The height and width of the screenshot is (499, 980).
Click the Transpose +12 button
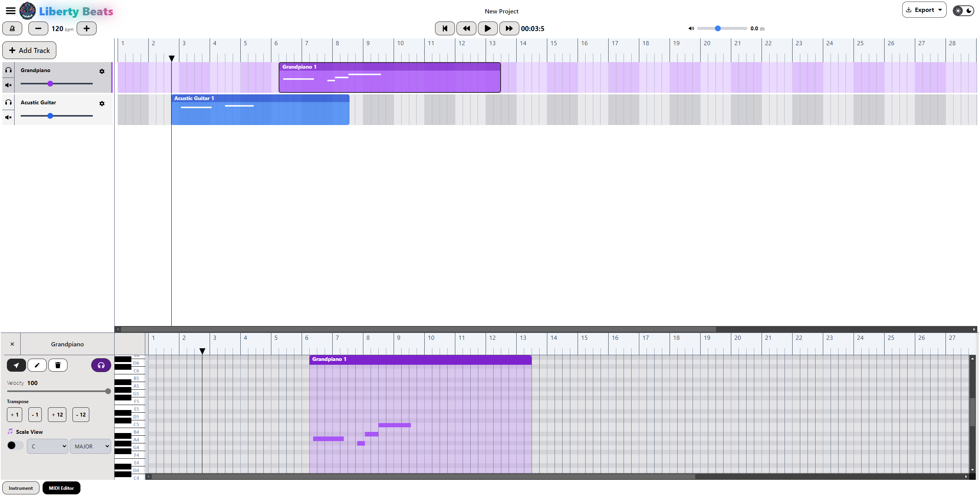tap(57, 414)
